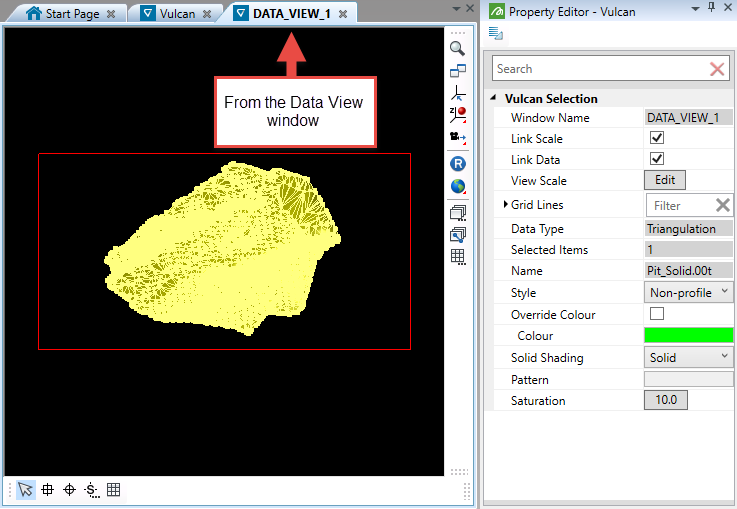Open the Solid Shading dropdown
The height and width of the screenshot is (509, 737).
pyautogui.click(x=688, y=357)
